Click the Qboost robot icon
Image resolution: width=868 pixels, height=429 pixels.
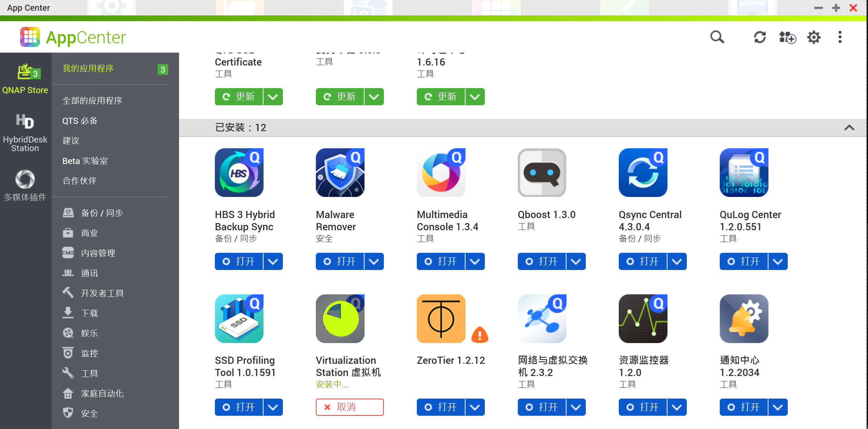coord(542,173)
